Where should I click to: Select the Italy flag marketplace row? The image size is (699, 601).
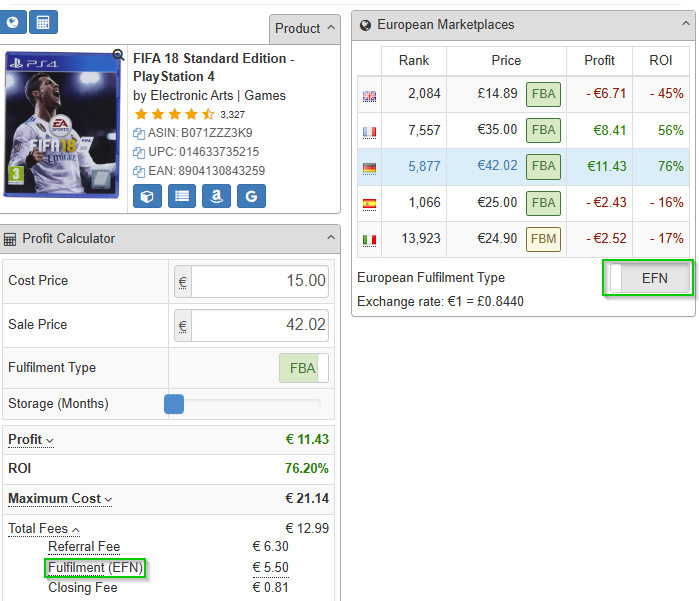(x=369, y=240)
